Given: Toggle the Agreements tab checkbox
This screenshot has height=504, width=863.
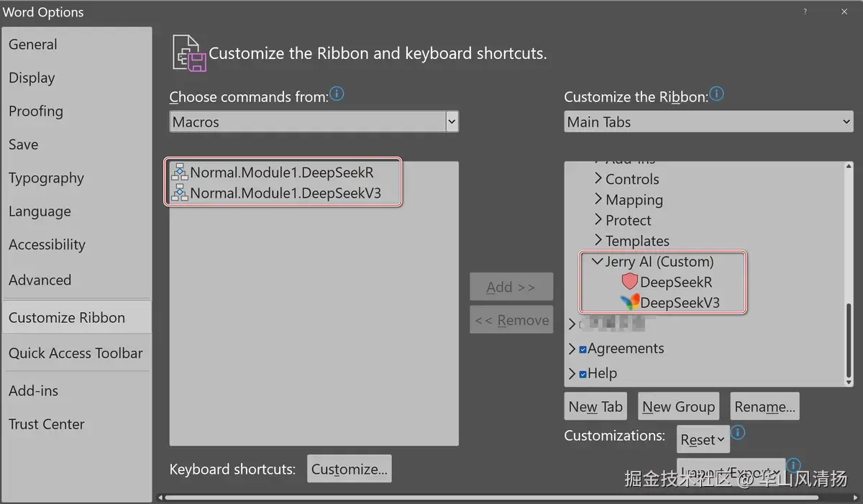Looking at the screenshot, I should tap(583, 349).
